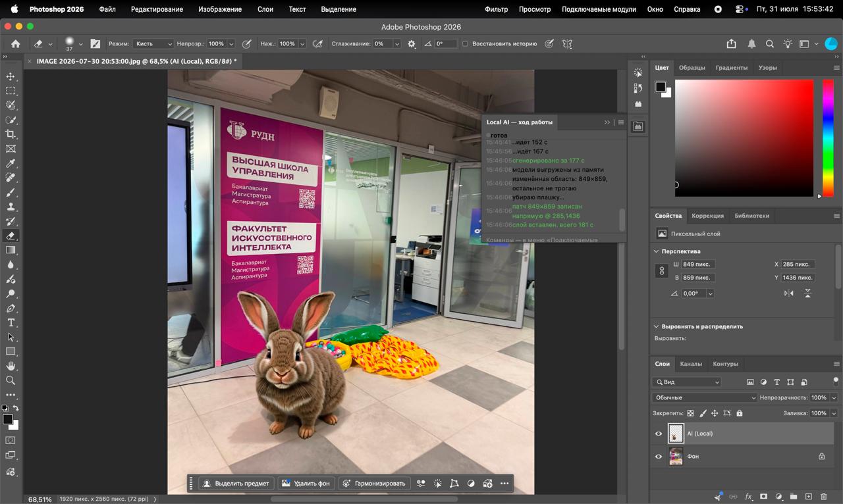Viewport: 843px width, 504px height.
Task: Switch to the Градиенты tab
Action: click(x=732, y=68)
